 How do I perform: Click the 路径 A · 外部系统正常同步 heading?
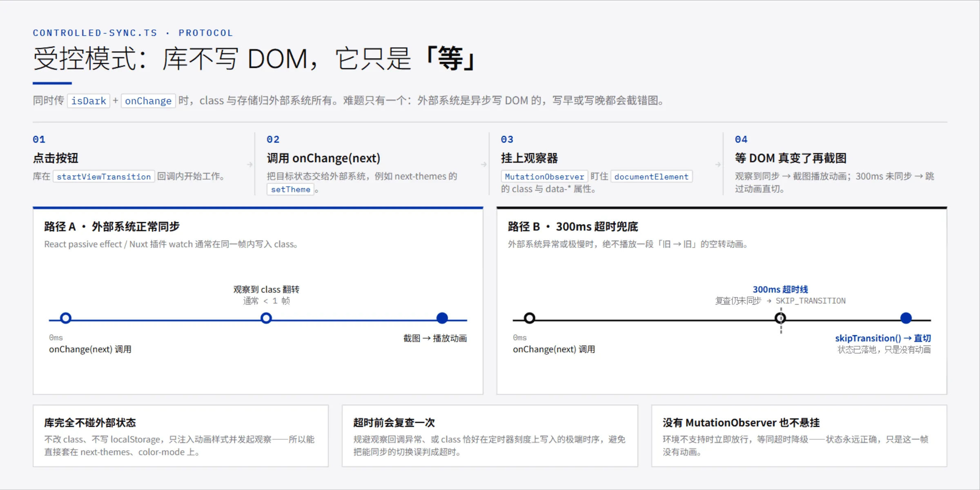point(112,227)
